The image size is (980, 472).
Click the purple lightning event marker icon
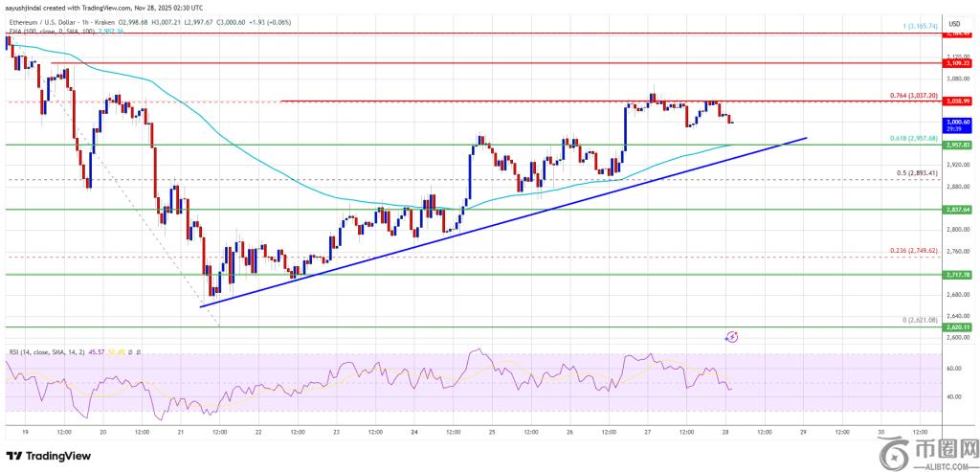(732, 337)
